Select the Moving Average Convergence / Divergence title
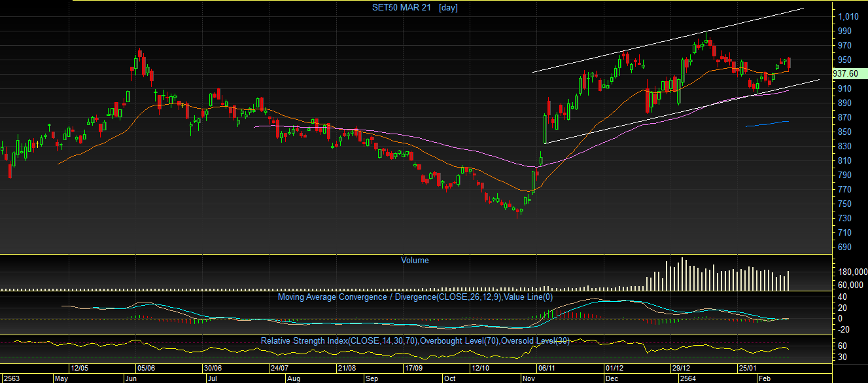 point(415,297)
